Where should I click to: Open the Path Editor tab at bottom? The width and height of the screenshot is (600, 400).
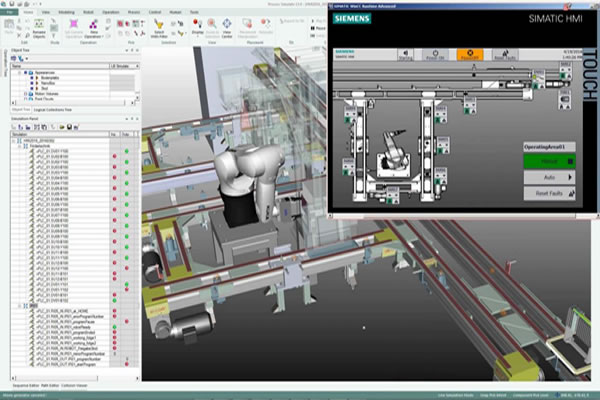(50, 386)
